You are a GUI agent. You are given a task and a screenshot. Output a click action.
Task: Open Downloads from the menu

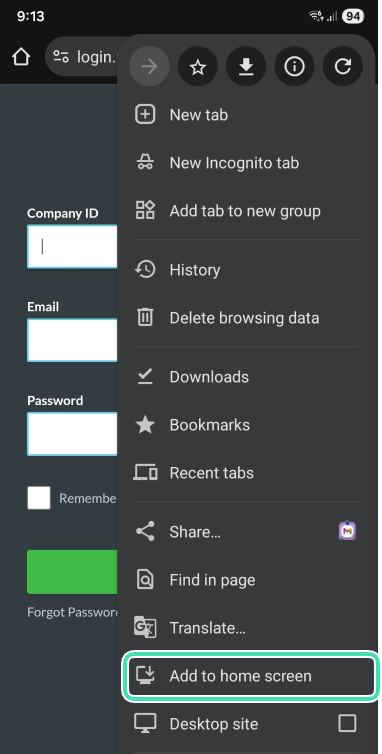246,377
